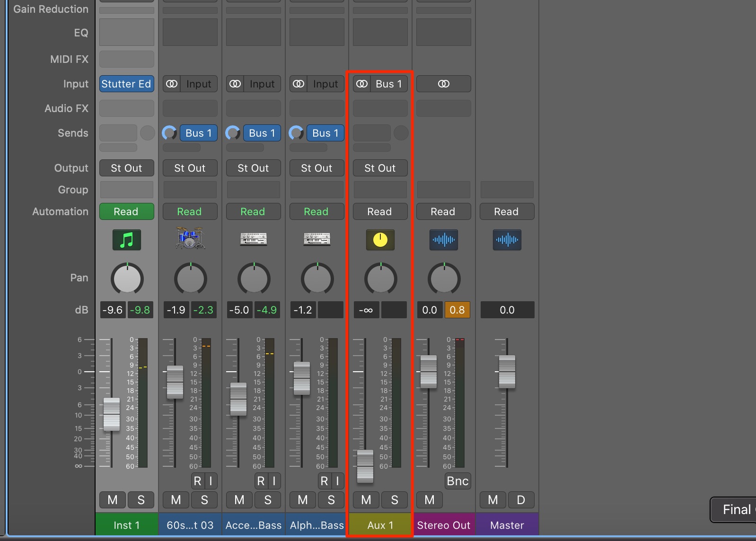Open the St Out output menu on Inst 1
Screen dimensions: 756x541
pyautogui.click(x=126, y=168)
